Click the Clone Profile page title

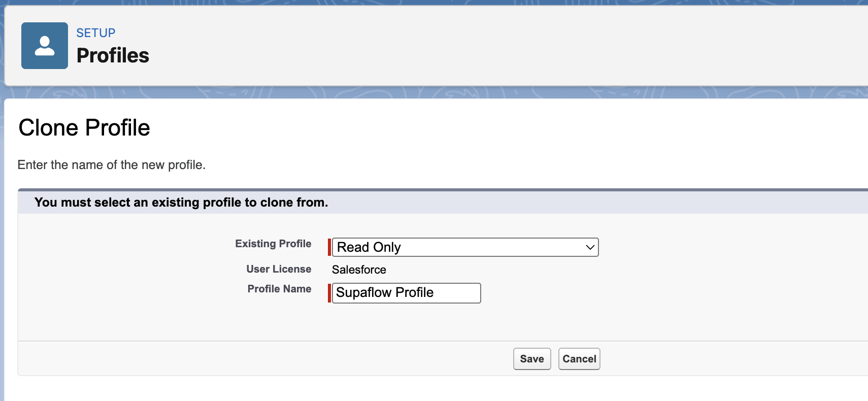pos(84,127)
